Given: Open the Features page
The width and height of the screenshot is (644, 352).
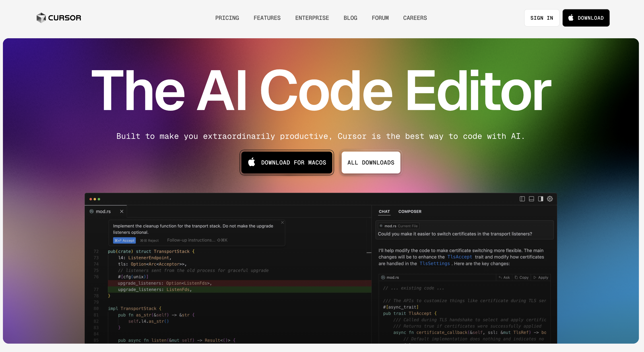Looking at the screenshot, I should click(x=267, y=18).
